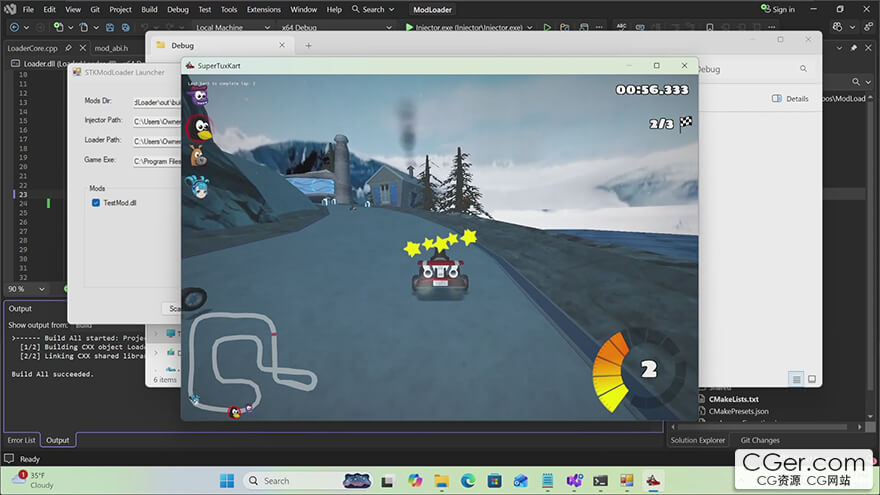
Task: Click the speedometer gauge in the game
Action: (x=638, y=370)
